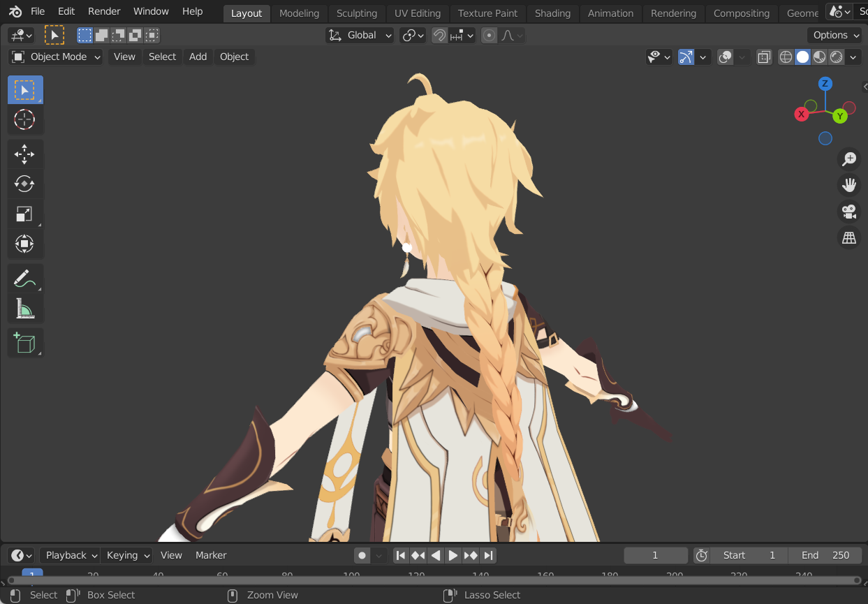Open the viewport Object menu
Viewport: 868px width, 604px height.
coord(234,57)
